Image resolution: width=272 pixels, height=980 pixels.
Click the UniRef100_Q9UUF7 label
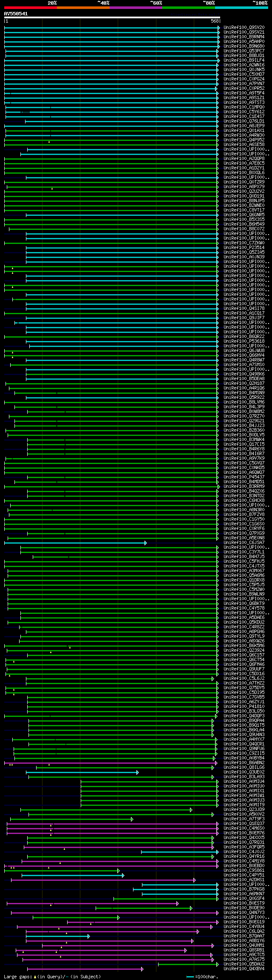click(x=244, y=669)
